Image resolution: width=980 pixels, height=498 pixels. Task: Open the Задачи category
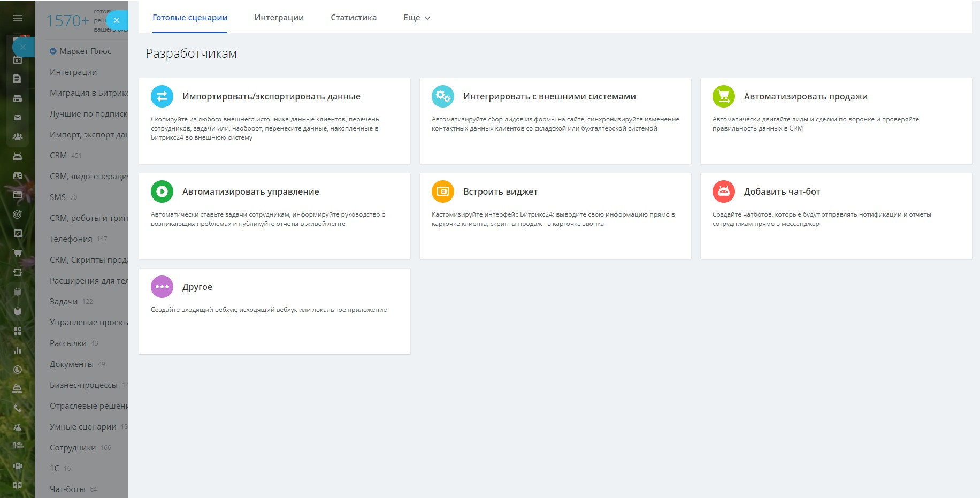point(71,302)
